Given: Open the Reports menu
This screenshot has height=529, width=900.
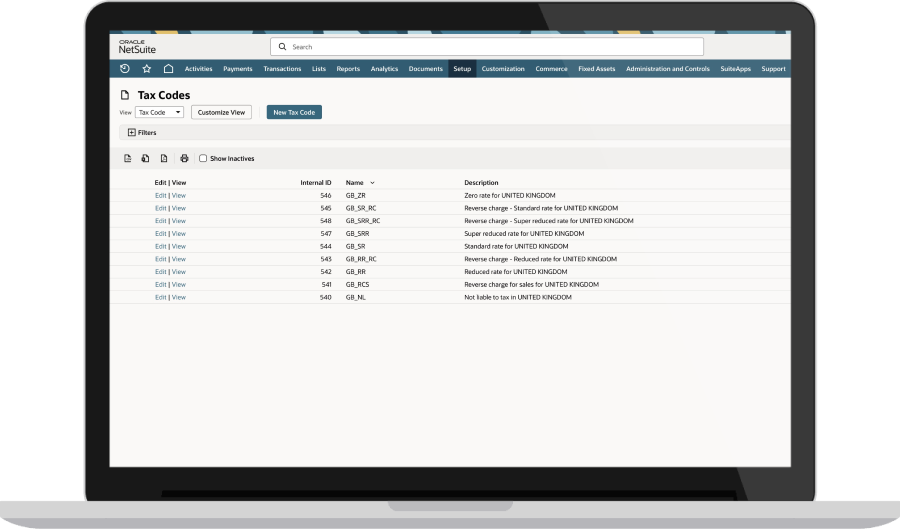Looking at the screenshot, I should coord(348,69).
